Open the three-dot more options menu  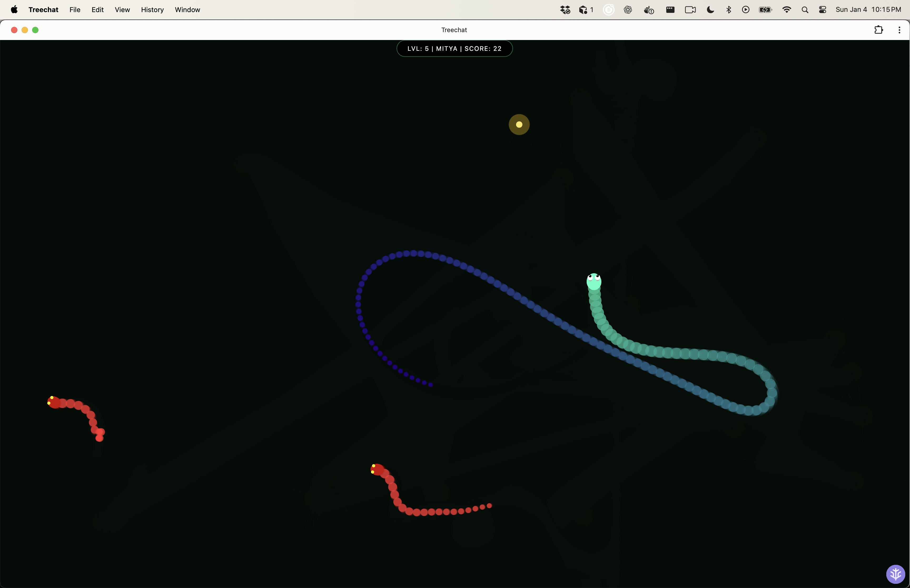click(899, 30)
